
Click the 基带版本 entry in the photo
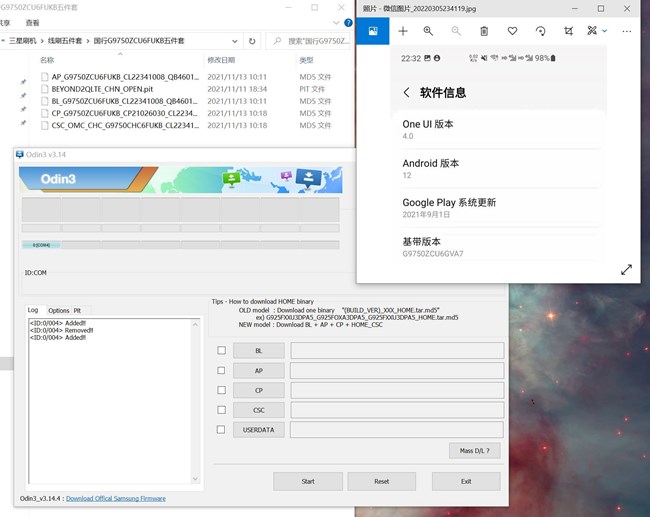pyautogui.click(x=502, y=247)
